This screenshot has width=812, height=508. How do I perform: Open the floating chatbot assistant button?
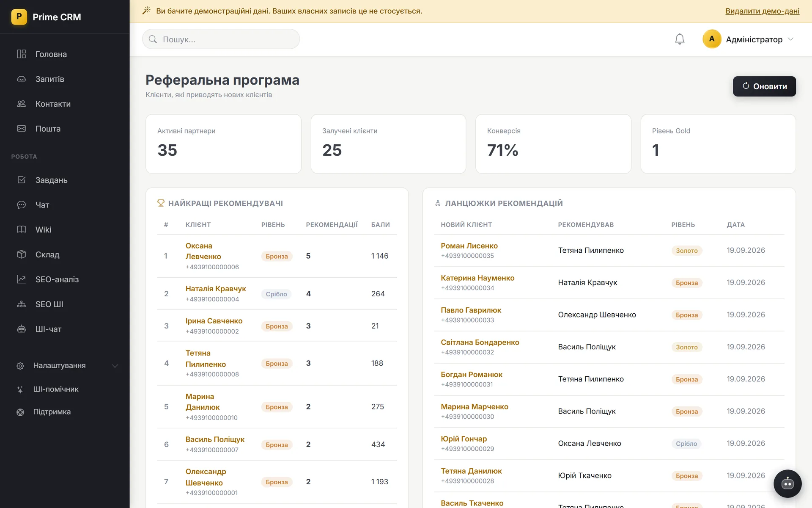(787, 483)
